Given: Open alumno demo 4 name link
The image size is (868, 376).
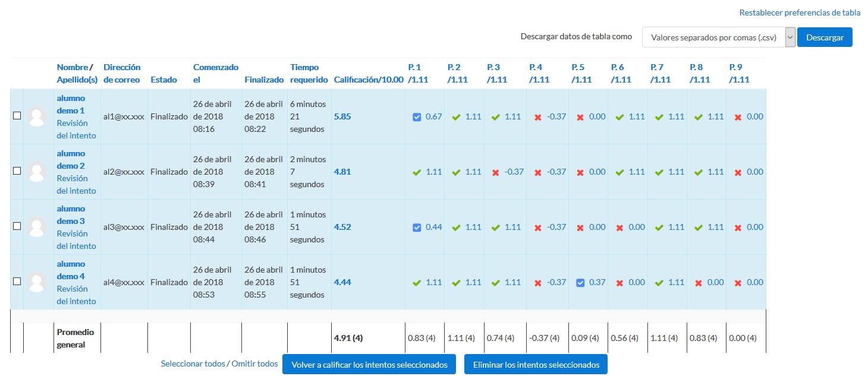Looking at the screenshot, I should click(71, 270).
